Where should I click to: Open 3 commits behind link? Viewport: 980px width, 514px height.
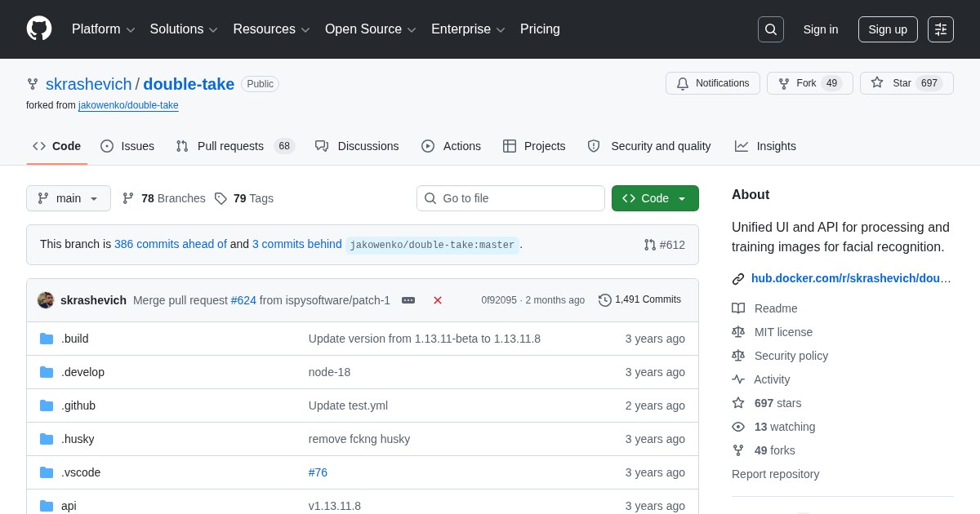pos(297,244)
